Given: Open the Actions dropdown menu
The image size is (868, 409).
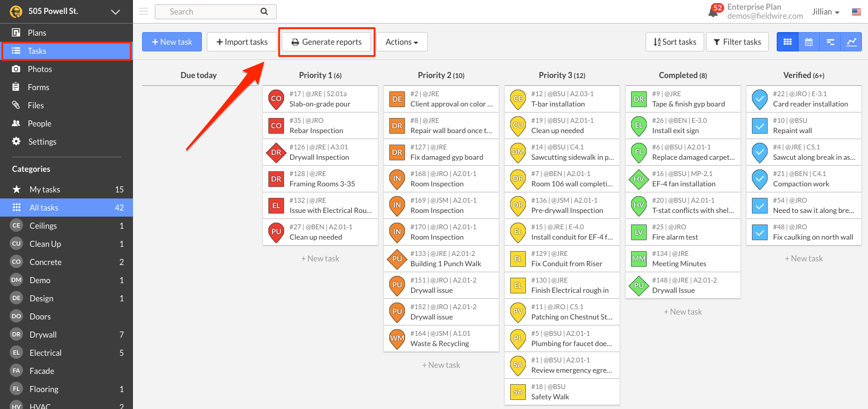Looking at the screenshot, I should pos(402,42).
